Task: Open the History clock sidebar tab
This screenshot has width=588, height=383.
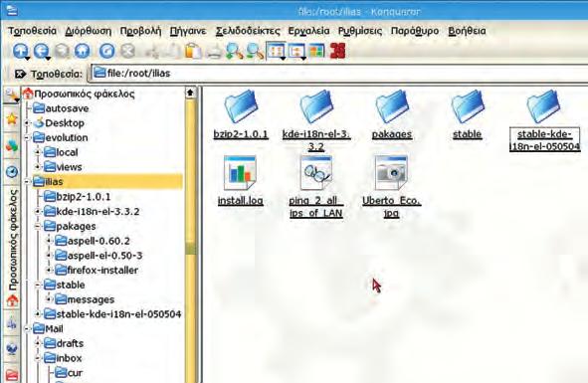Action: pos(12,172)
